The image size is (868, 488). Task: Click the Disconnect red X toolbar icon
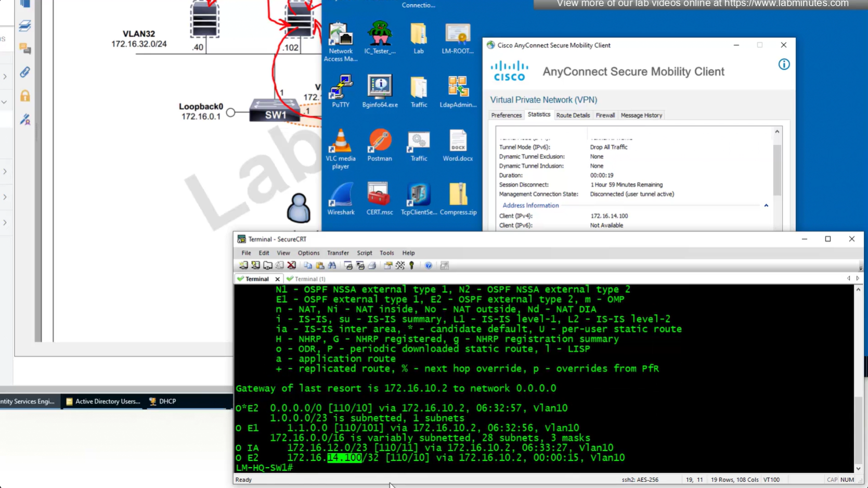pos(292,266)
